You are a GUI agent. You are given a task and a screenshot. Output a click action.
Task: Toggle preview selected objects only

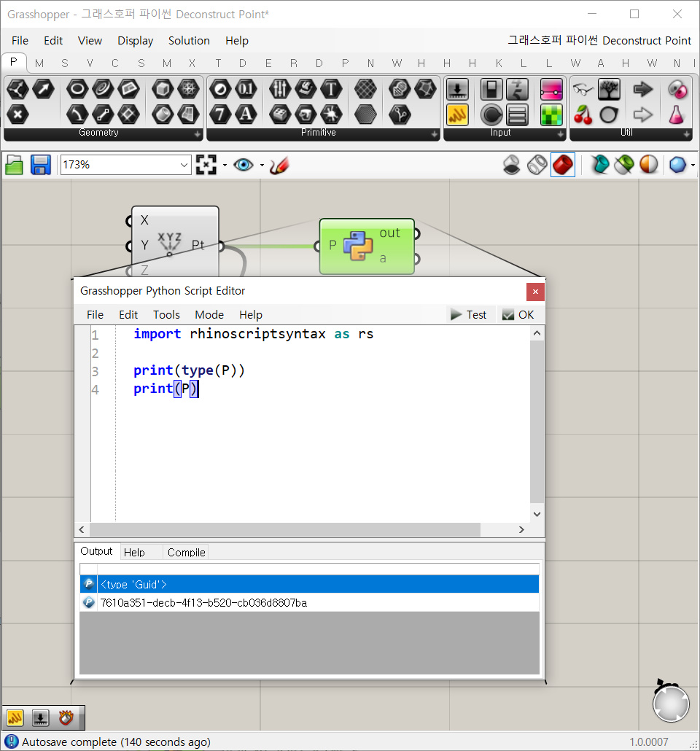(599, 166)
